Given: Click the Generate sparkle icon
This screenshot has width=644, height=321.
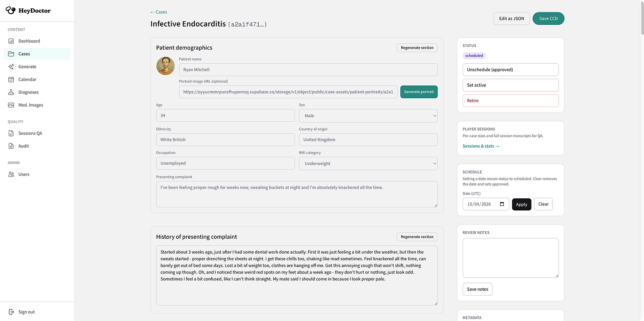Looking at the screenshot, I should (x=11, y=67).
